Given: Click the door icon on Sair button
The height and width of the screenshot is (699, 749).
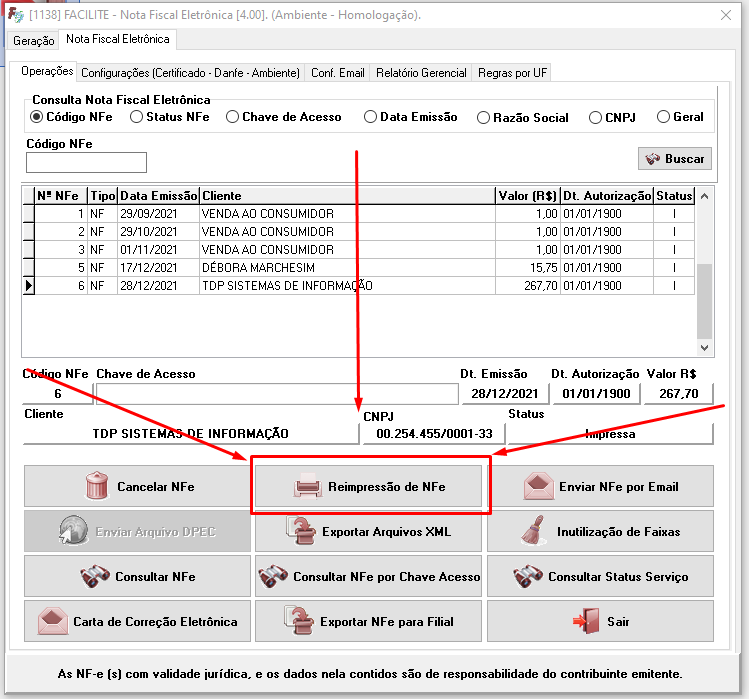Looking at the screenshot, I should tap(585, 621).
